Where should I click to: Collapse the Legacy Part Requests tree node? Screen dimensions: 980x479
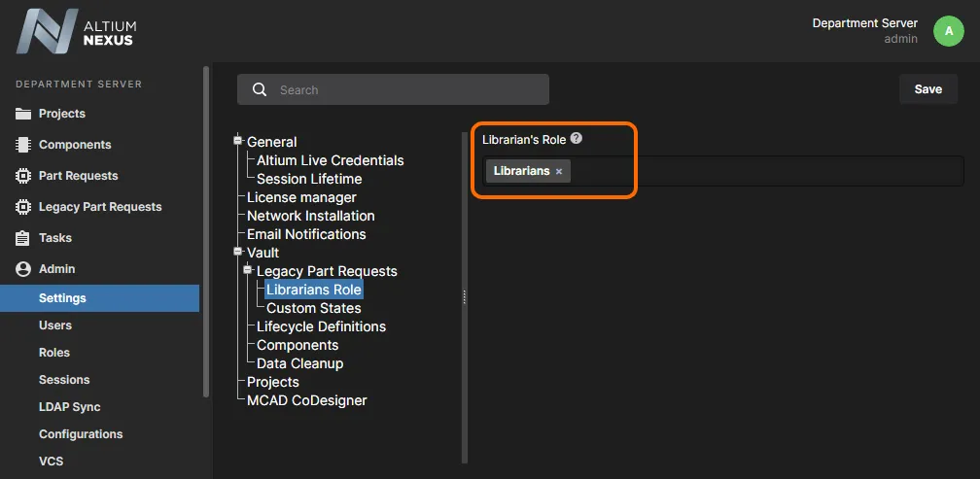[247, 270]
